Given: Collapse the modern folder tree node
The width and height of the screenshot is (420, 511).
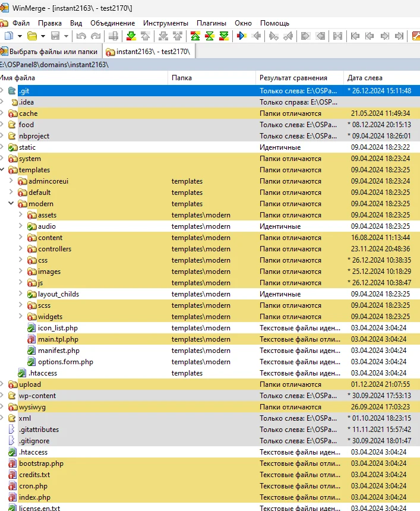Looking at the screenshot, I should [x=11, y=203].
